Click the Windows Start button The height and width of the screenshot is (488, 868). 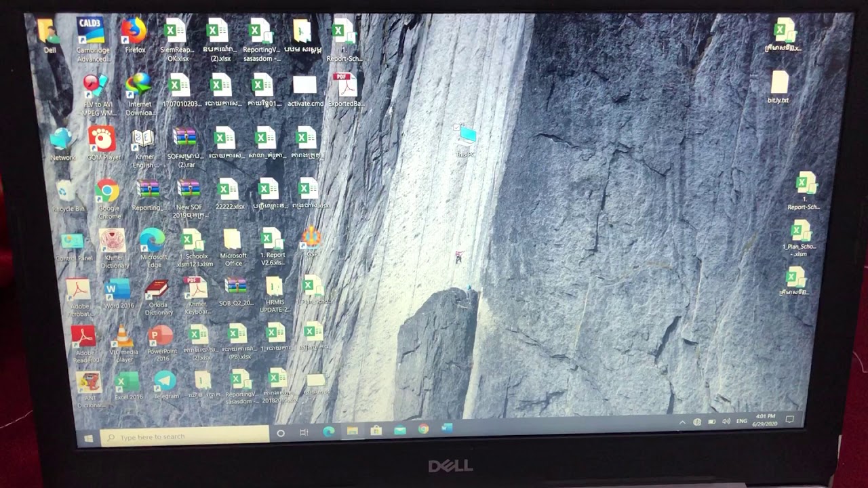[88, 439]
